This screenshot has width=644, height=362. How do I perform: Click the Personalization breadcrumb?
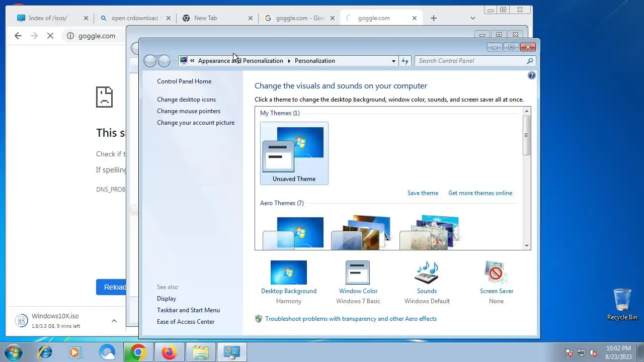pos(314,61)
